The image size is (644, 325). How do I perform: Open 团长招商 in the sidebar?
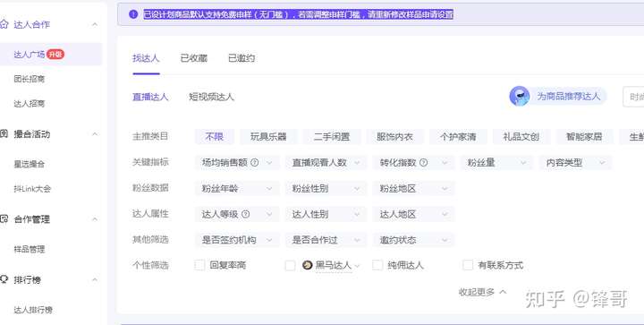click(x=30, y=79)
